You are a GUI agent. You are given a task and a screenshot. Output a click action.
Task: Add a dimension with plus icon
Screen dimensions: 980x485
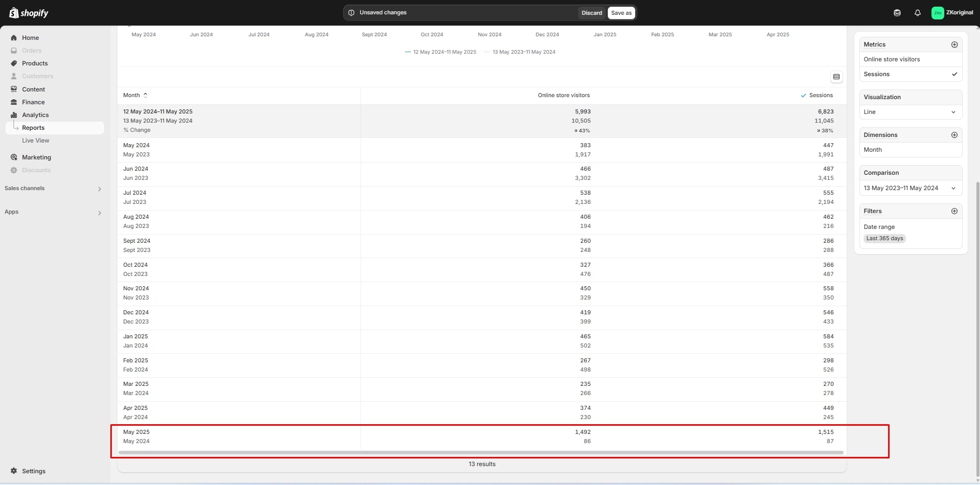(x=954, y=135)
